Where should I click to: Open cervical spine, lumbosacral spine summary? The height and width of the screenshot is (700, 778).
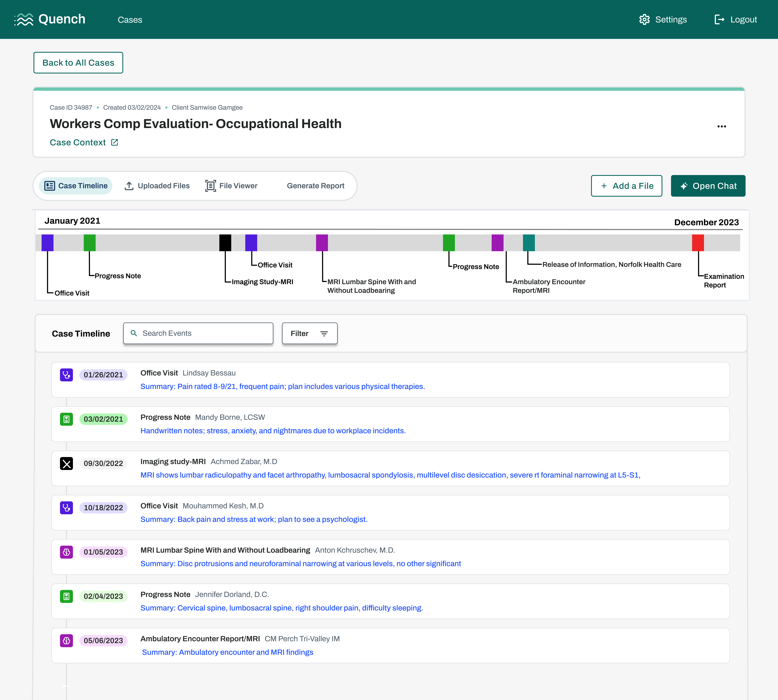(282, 608)
